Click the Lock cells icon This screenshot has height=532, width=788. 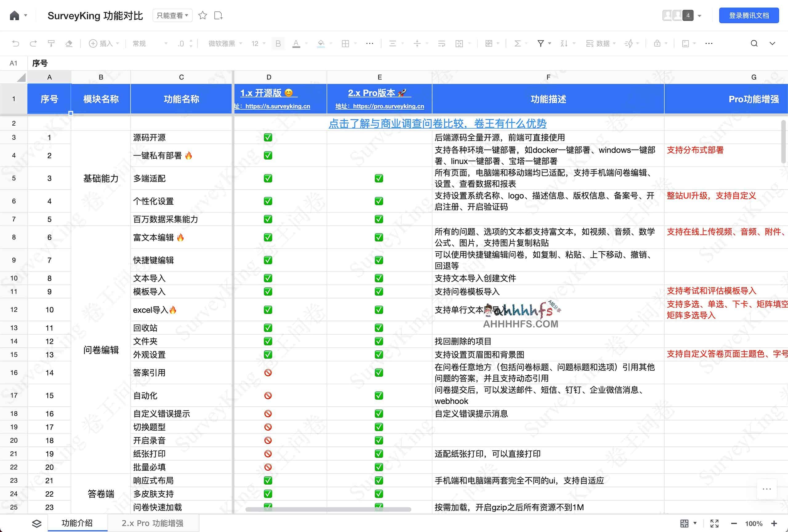click(657, 43)
